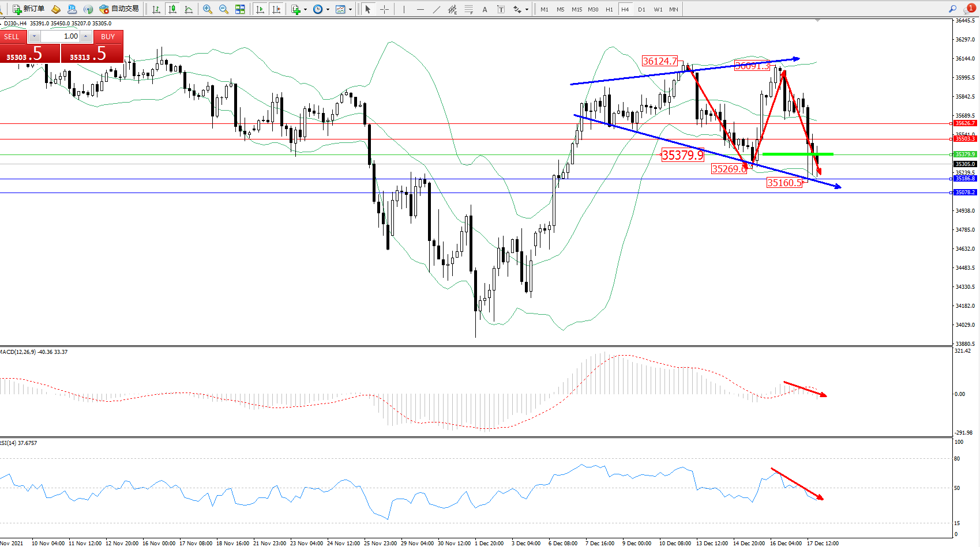
Task: Click the Zoom Out magnifier icon
Action: pyautogui.click(x=224, y=9)
